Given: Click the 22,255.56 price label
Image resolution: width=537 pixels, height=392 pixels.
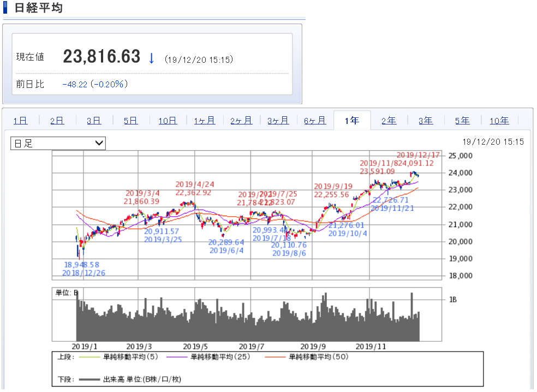Looking at the screenshot, I should [331, 194].
